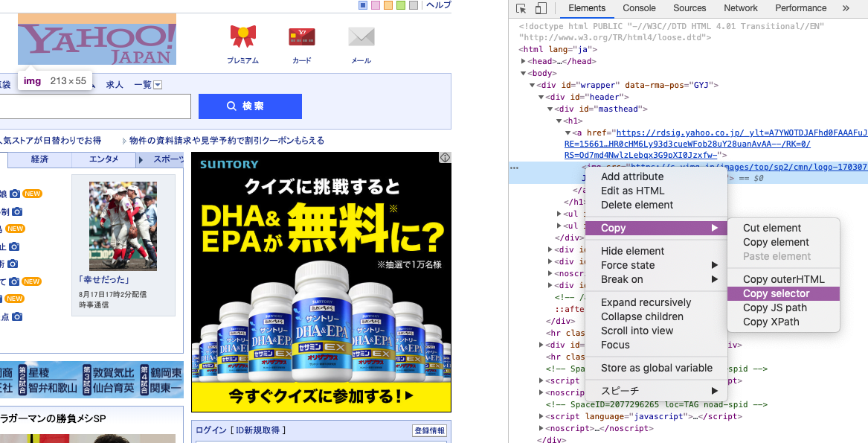Select the Elements tab
Screen dimensions: 868x443
[587, 8]
